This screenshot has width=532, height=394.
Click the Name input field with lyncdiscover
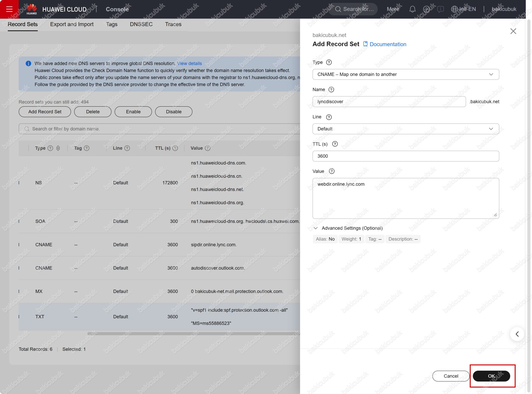tap(389, 102)
